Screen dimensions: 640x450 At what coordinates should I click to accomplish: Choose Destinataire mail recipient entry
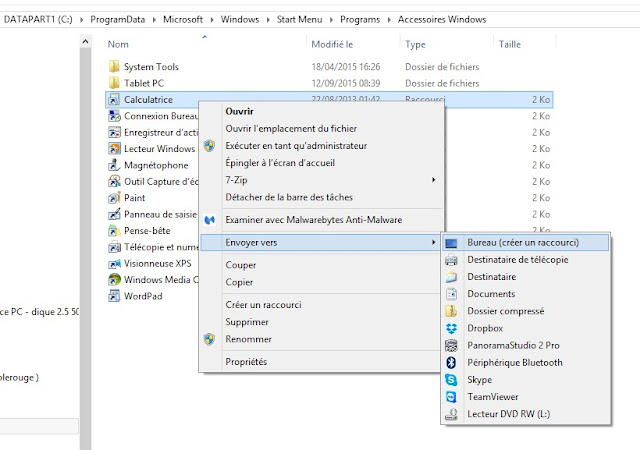click(491, 277)
